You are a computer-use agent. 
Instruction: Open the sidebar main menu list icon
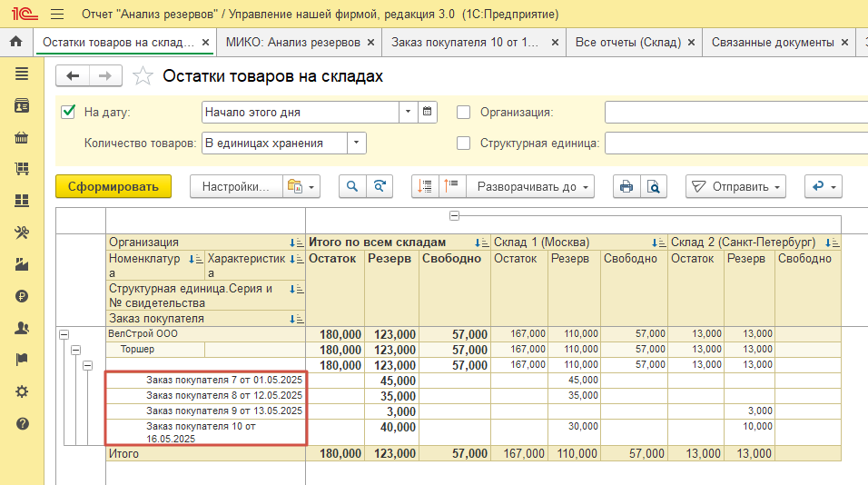click(22, 74)
